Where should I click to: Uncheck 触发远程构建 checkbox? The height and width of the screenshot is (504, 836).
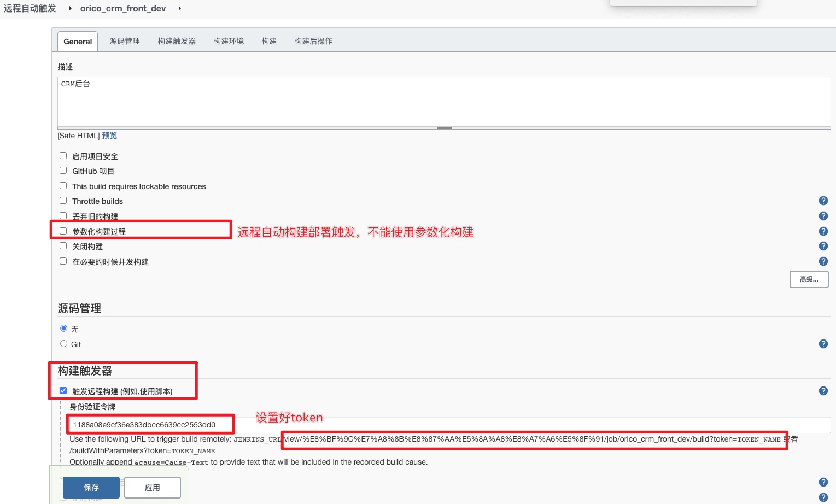coord(63,391)
